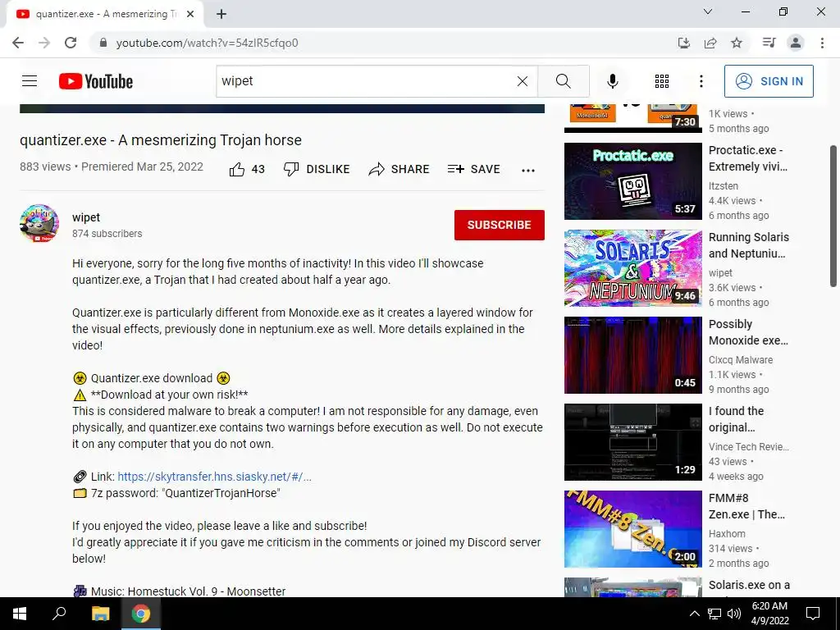Screen dimensions: 840x630
Task: Open more actions ellipsis under video
Action: (527, 171)
